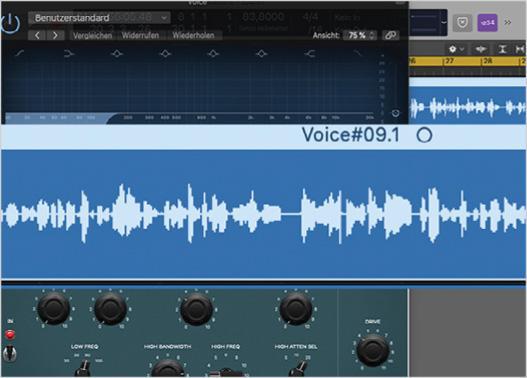Open the Ansicht 75 % size dropdown
This screenshot has height=378, width=527.
361,35
